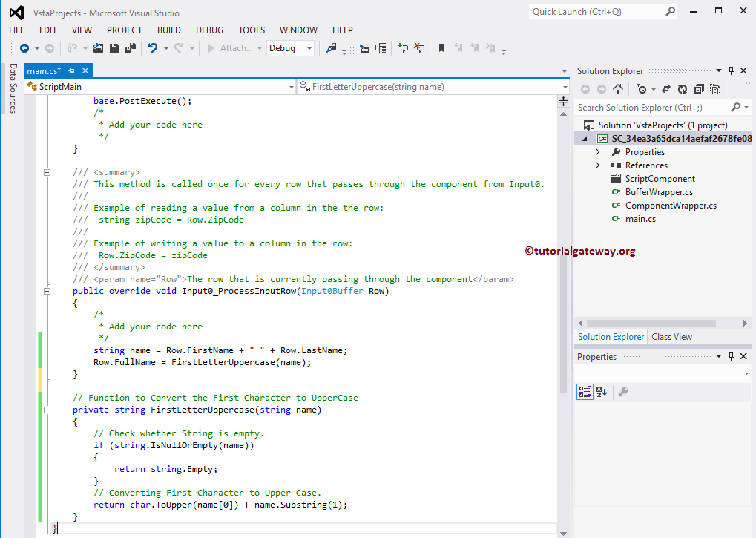Expand the References node in Solution Explorer

pyautogui.click(x=597, y=165)
